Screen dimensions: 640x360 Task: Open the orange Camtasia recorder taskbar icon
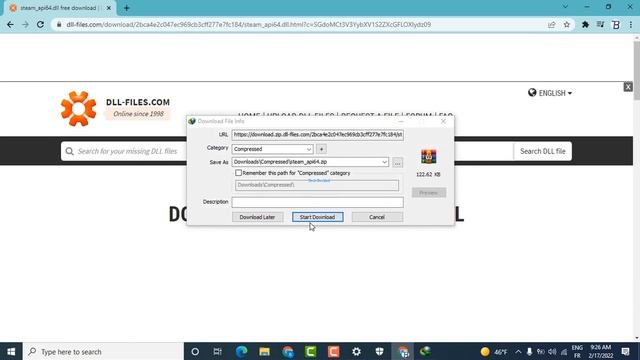[333, 351]
